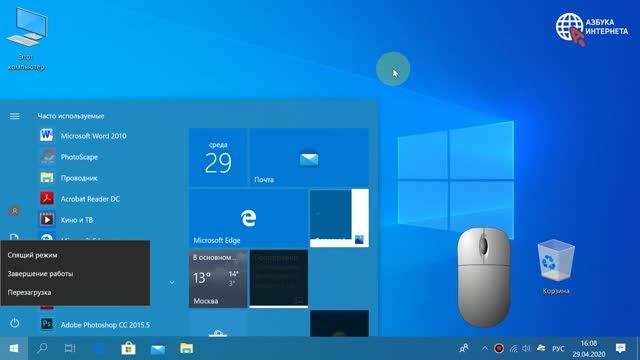Click the user account icon in Start
The height and width of the screenshot is (360, 640).
point(15,211)
